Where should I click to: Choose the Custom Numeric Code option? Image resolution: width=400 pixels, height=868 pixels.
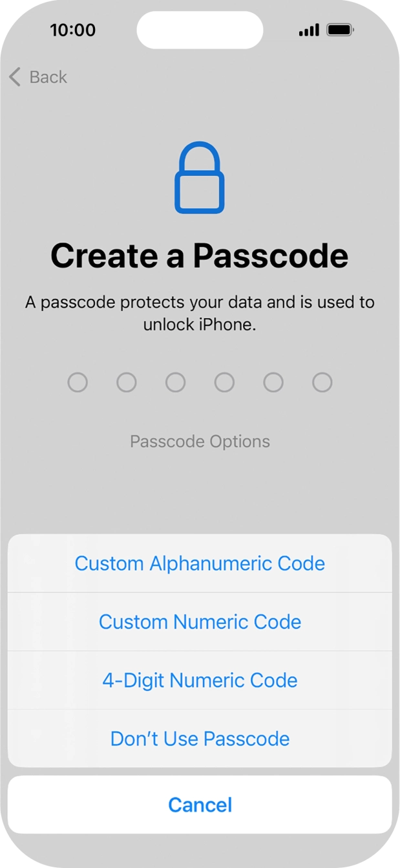(200, 622)
